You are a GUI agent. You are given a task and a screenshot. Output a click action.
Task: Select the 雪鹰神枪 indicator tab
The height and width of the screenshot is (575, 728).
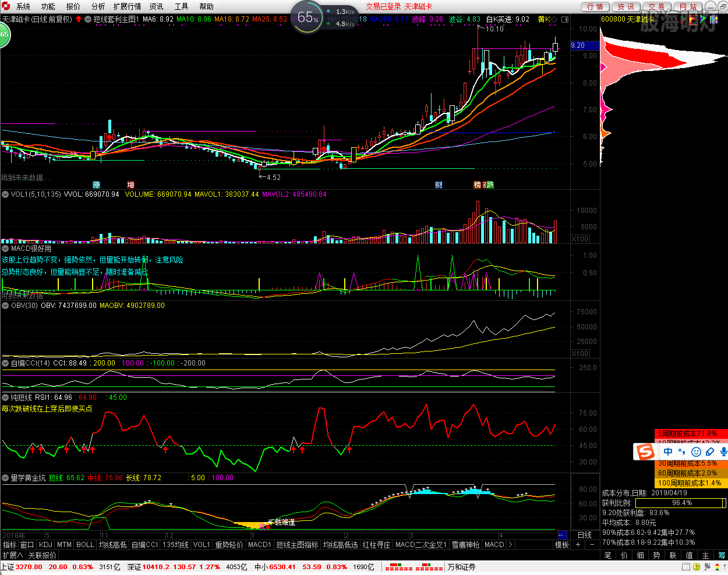466,545
